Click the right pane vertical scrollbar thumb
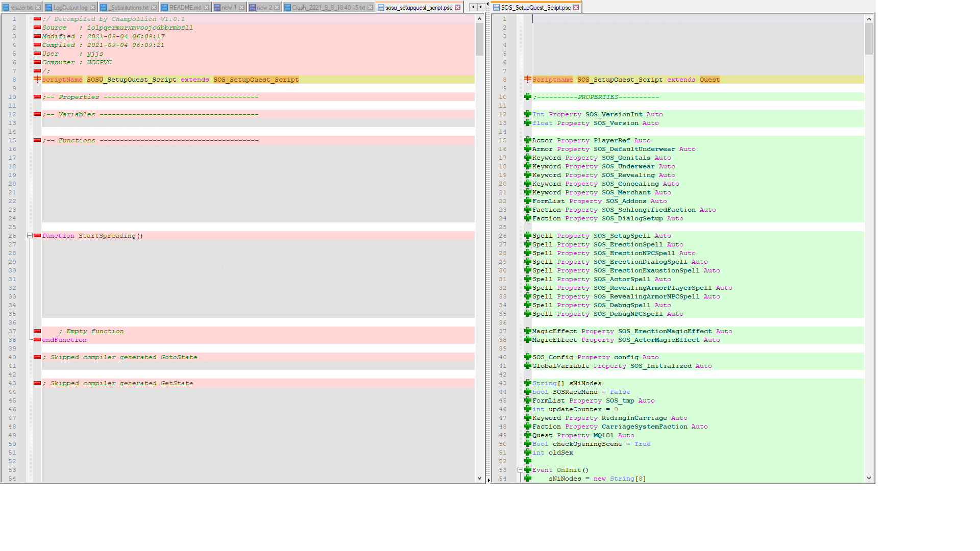 [x=869, y=39]
